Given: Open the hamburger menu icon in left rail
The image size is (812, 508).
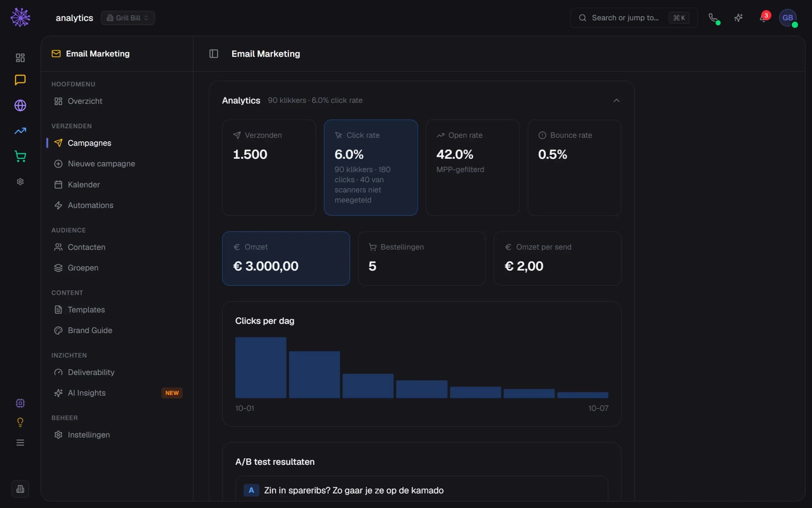Looking at the screenshot, I should point(20,443).
